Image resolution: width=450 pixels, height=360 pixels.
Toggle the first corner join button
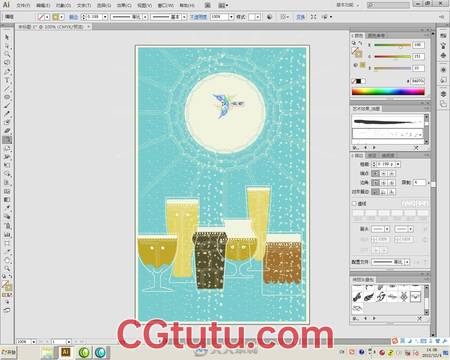click(375, 183)
